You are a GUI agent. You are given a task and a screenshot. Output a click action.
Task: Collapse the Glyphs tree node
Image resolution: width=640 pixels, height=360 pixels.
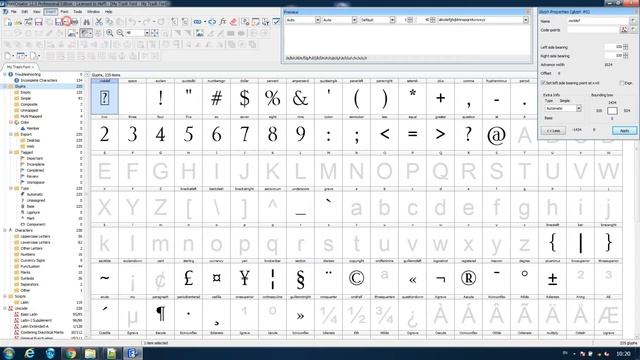coord(5,86)
